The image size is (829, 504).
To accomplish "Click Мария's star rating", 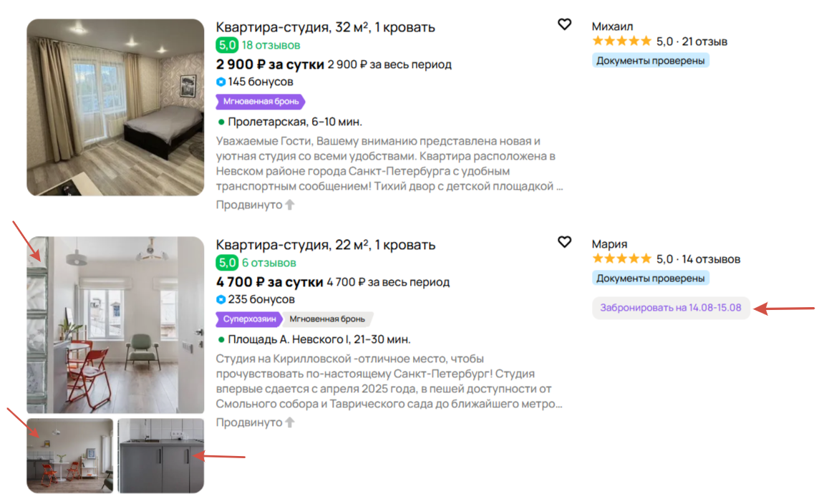I will (x=621, y=258).
